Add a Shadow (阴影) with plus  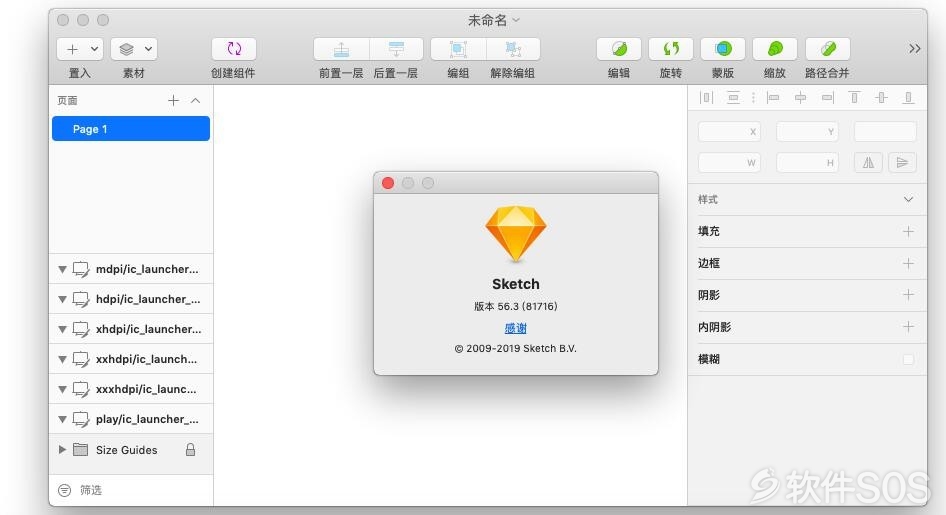click(908, 295)
